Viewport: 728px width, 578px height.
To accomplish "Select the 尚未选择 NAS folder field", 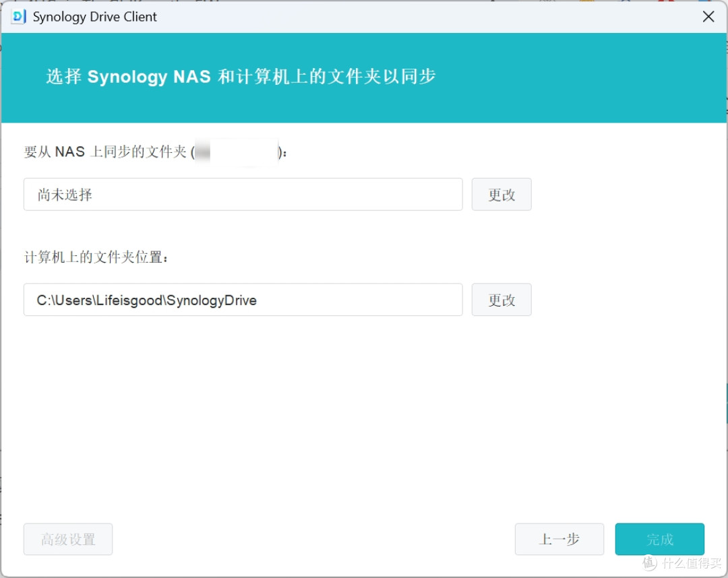I will 243,195.
